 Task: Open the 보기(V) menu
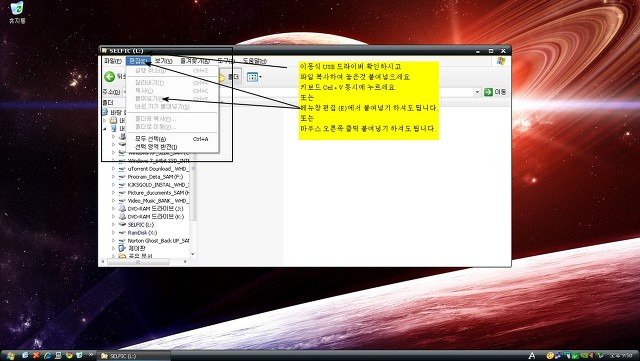tap(163, 61)
